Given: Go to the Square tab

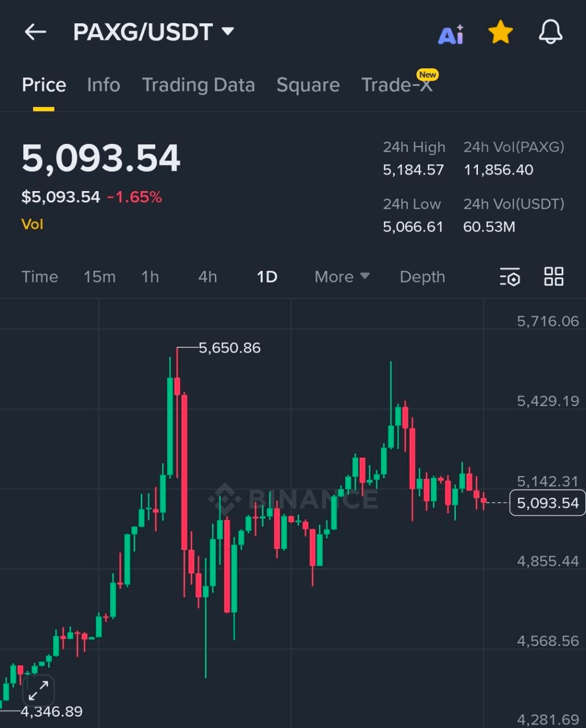Looking at the screenshot, I should [x=308, y=85].
